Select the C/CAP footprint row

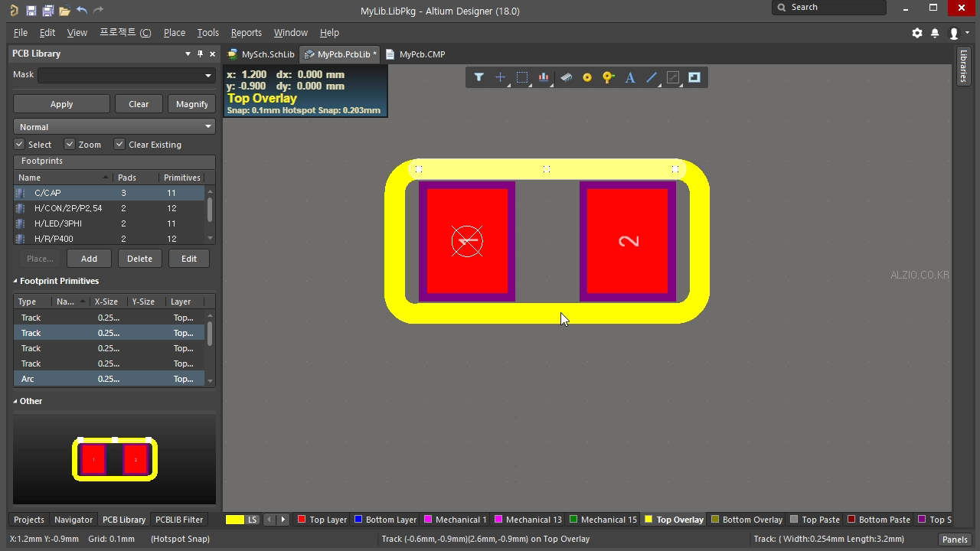109,193
